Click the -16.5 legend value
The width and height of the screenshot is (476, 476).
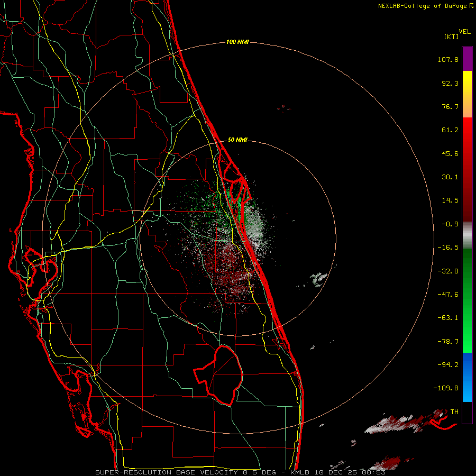pos(448,248)
